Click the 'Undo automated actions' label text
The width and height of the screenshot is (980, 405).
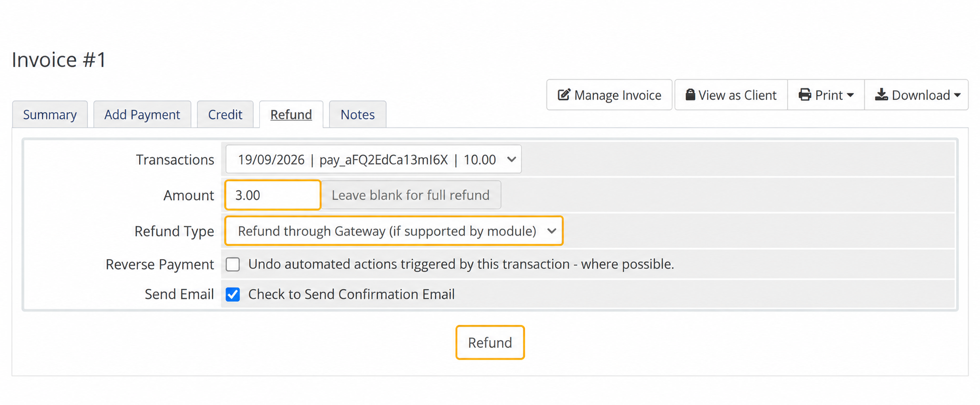click(x=461, y=264)
